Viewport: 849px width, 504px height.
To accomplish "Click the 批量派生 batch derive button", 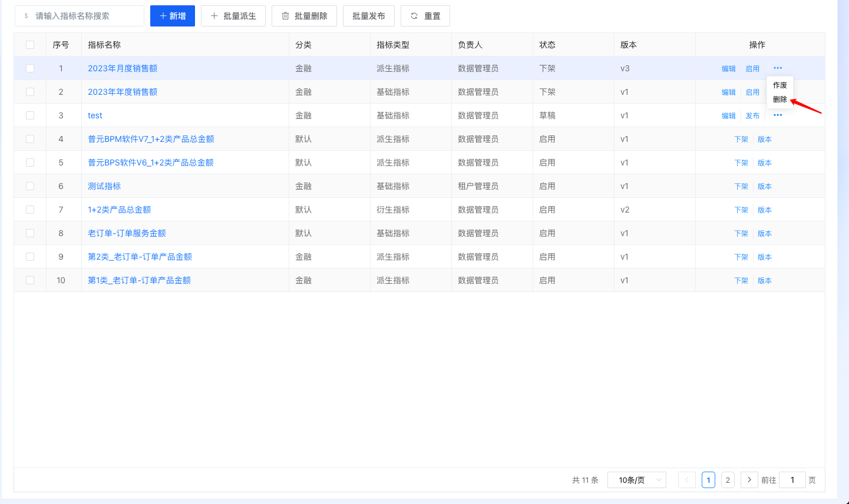I will [233, 16].
